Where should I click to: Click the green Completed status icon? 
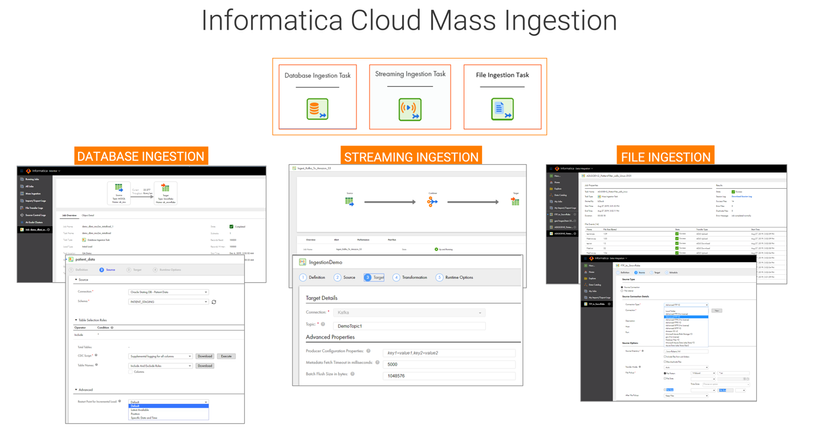[231, 227]
